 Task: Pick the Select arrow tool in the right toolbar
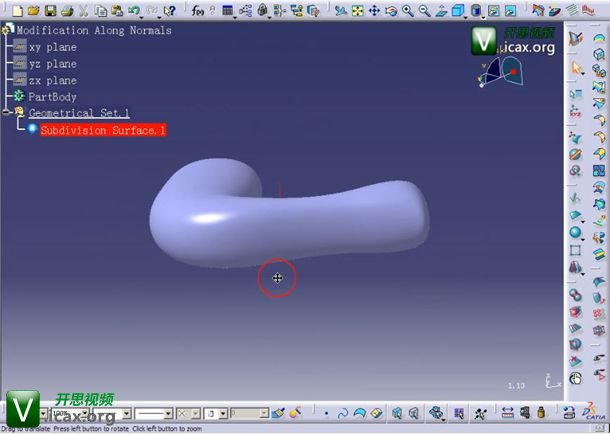point(577,68)
